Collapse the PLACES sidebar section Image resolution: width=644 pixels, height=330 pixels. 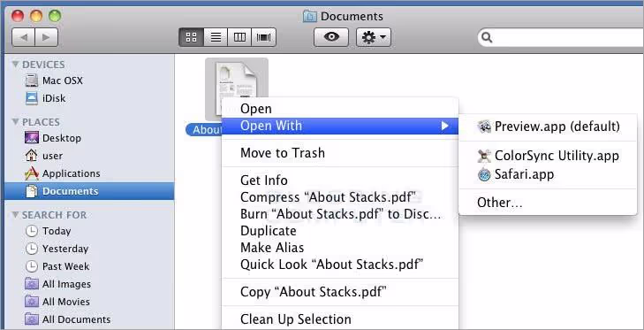(x=16, y=122)
